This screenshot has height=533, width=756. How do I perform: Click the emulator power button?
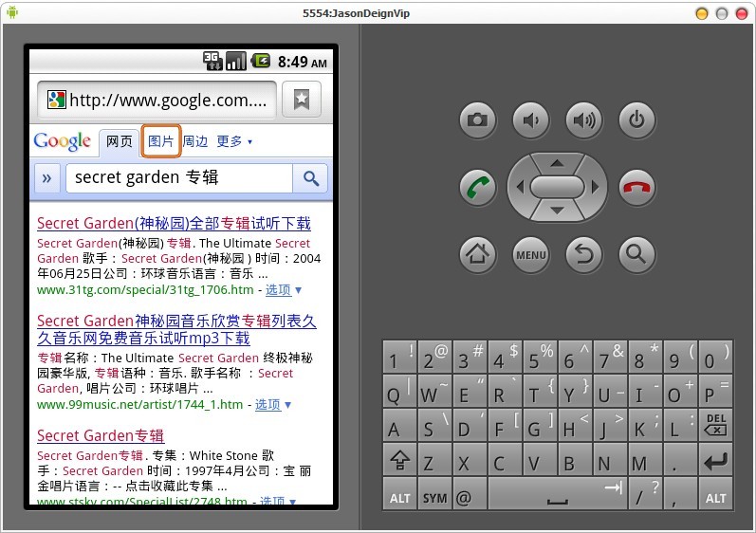(x=636, y=119)
